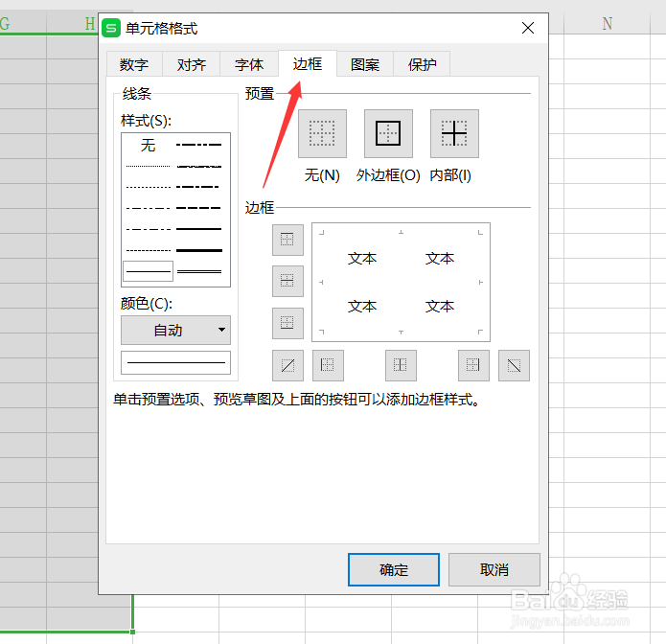This screenshot has width=666, height=644.
Task: Switch to the 数字 tab
Action: coord(134,64)
